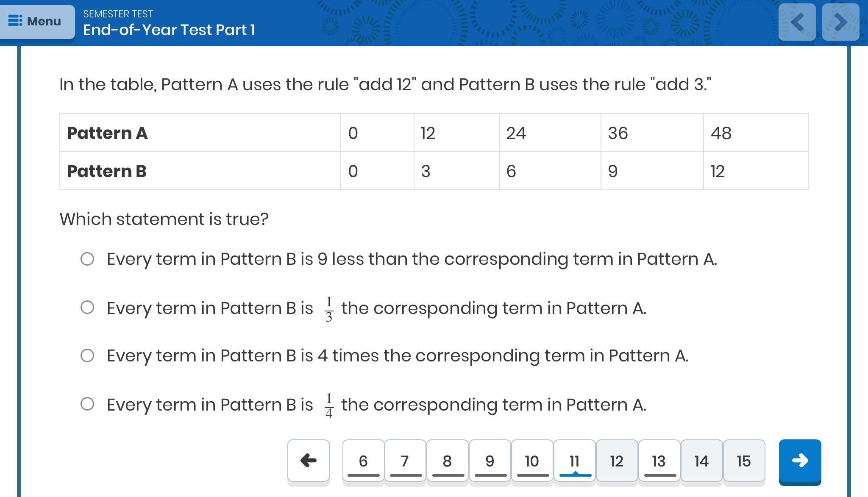This screenshot has height=497, width=868.
Task: Select current question 11 tab
Action: tap(575, 461)
